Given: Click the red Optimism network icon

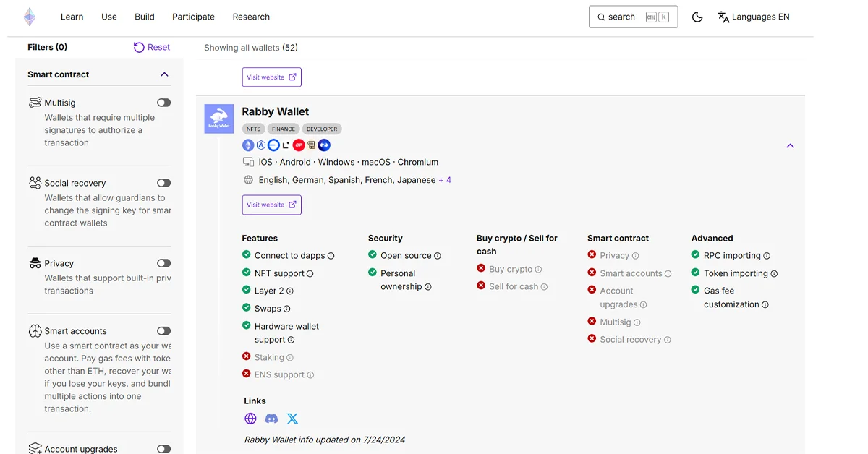Looking at the screenshot, I should point(299,145).
